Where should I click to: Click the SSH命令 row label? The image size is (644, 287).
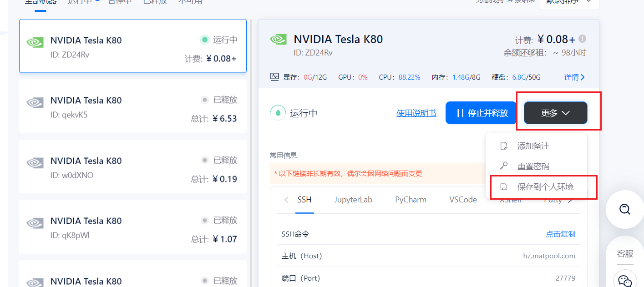(295, 234)
